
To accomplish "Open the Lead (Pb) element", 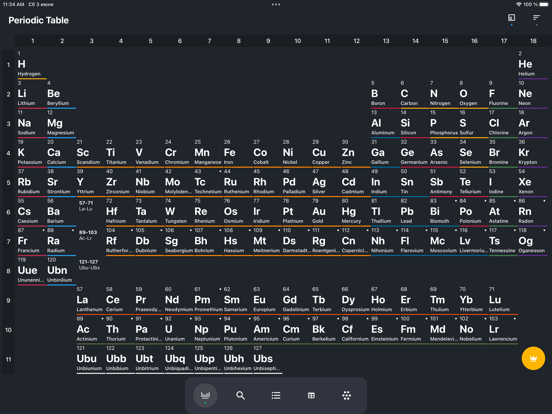I will coord(415,212).
